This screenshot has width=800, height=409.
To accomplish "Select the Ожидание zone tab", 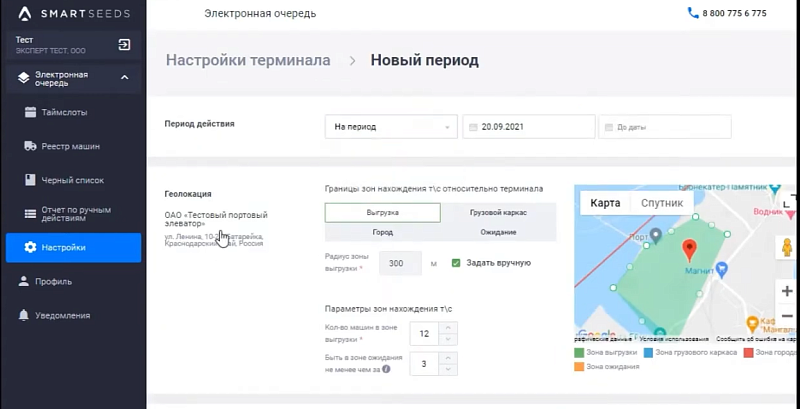I will pyautogui.click(x=498, y=232).
